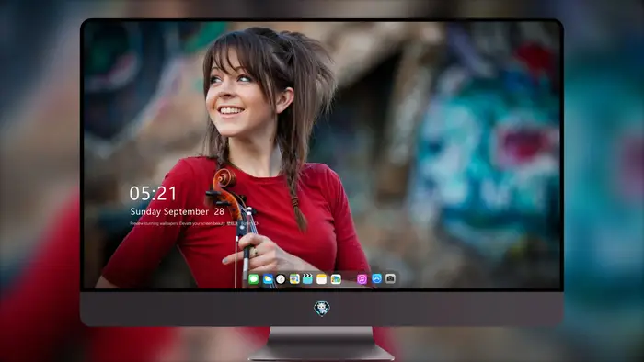Open the Weather app in the dock
Image resolution: width=644 pixels, height=362 pixels.
(268, 279)
